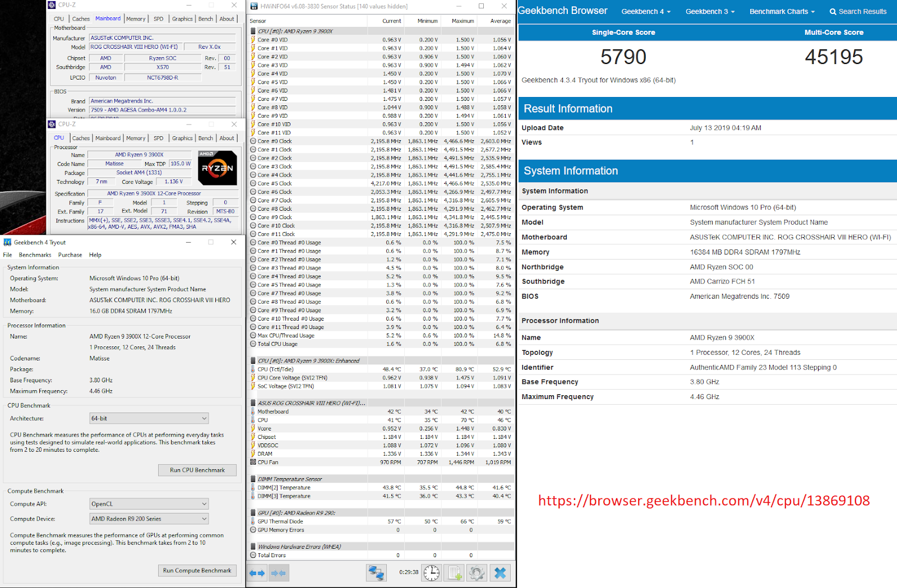This screenshot has height=588, width=897.
Task: Click the Run Compute Benchmark button
Action: pyautogui.click(x=197, y=571)
